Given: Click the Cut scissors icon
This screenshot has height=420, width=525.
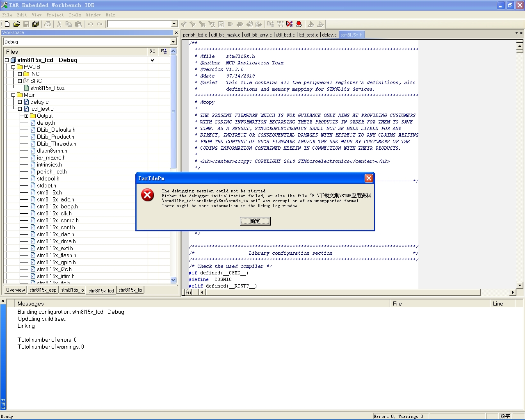Looking at the screenshot, I should [x=59, y=24].
